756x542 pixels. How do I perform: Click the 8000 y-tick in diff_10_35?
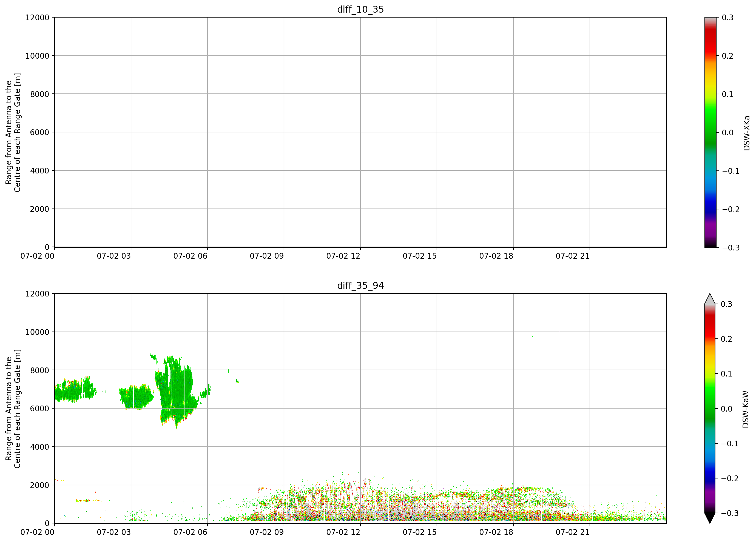tap(40, 94)
